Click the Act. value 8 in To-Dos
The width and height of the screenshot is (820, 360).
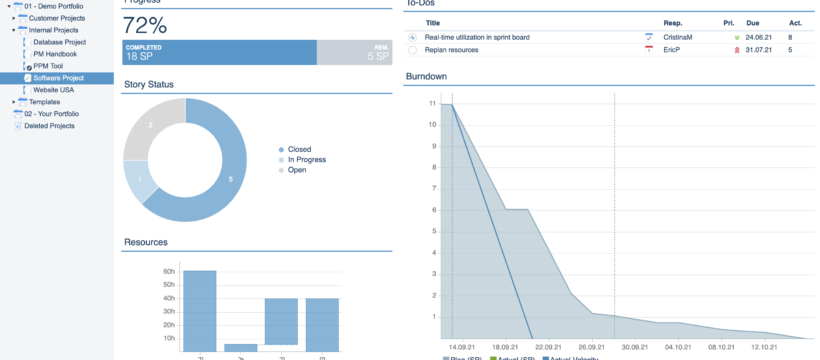tap(790, 38)
